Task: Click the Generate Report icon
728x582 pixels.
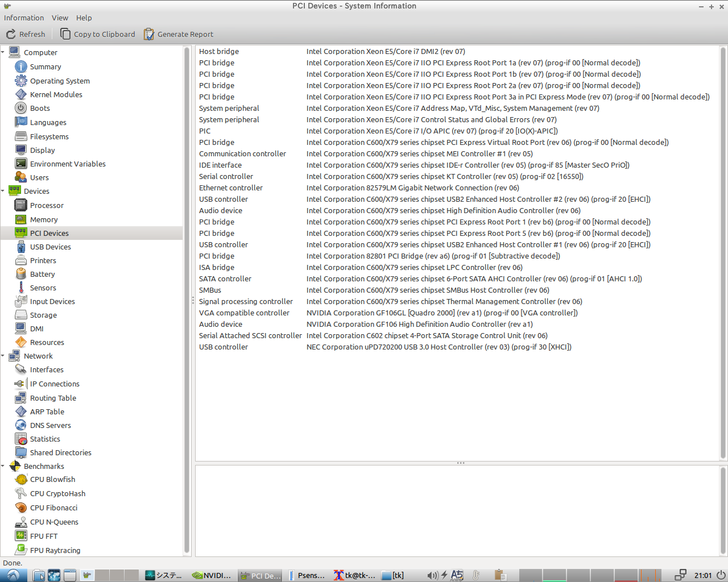Action: pos(149,34)
